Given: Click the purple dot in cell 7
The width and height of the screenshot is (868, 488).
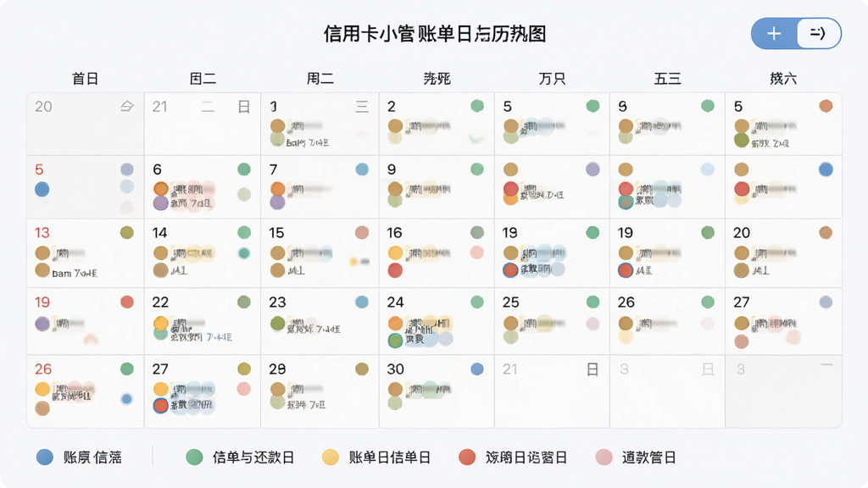Looking at the screenshot, I should tap(277, 202).
